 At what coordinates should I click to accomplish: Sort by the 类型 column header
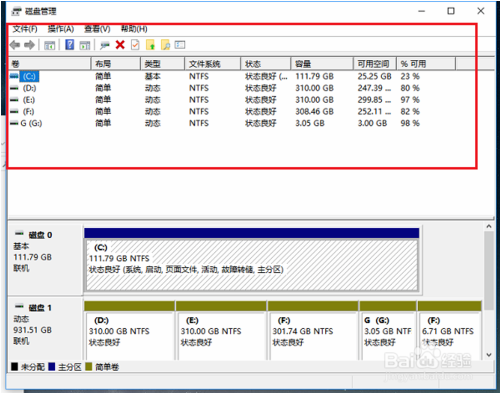tap(162, 64)
